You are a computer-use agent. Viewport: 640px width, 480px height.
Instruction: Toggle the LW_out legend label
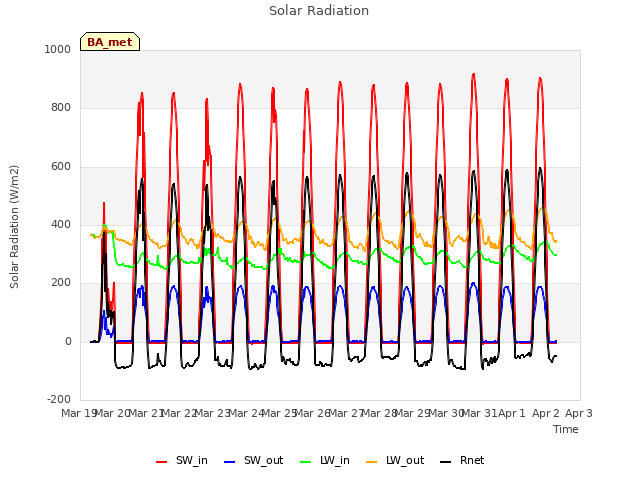tap(405, 460)
